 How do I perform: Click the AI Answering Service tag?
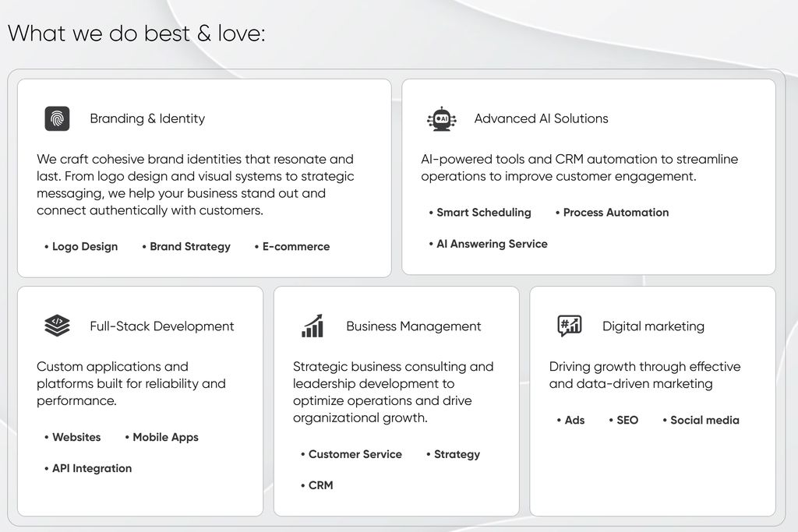tap(491, 244)
